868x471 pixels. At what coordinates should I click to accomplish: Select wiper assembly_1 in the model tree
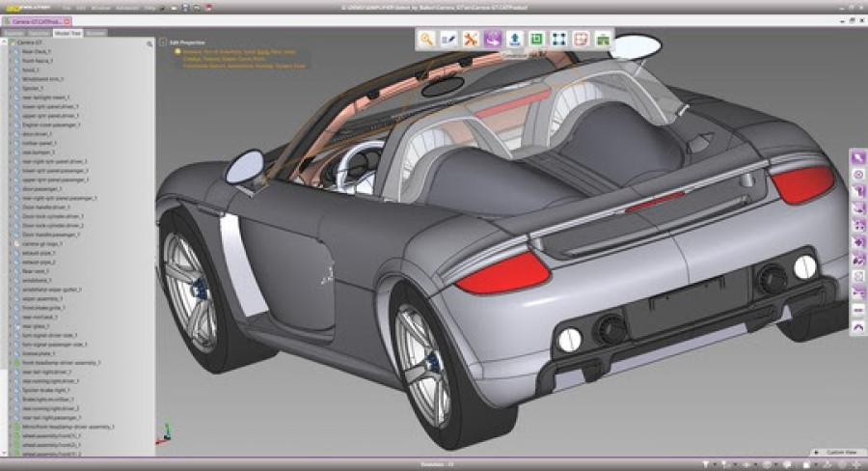coord(42,298)
